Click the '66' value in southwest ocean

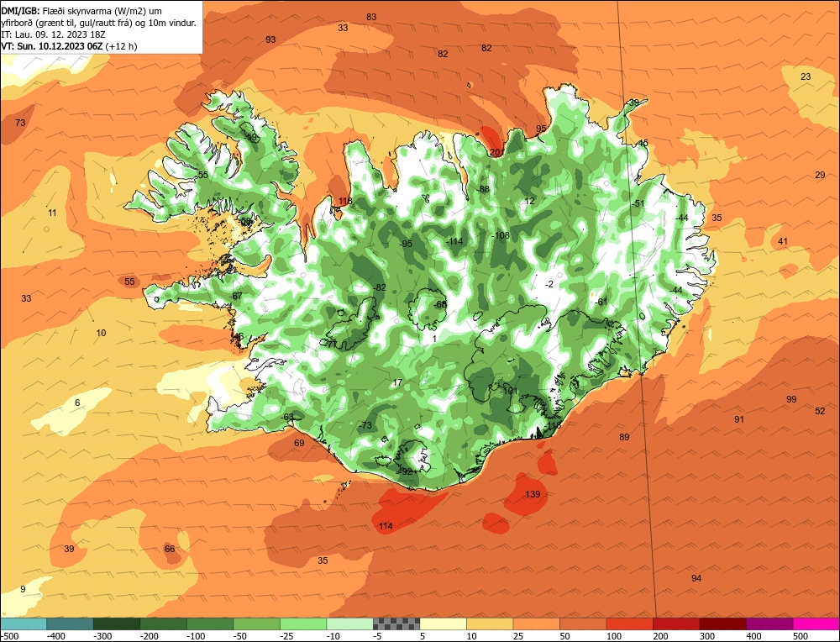(170, 548)
